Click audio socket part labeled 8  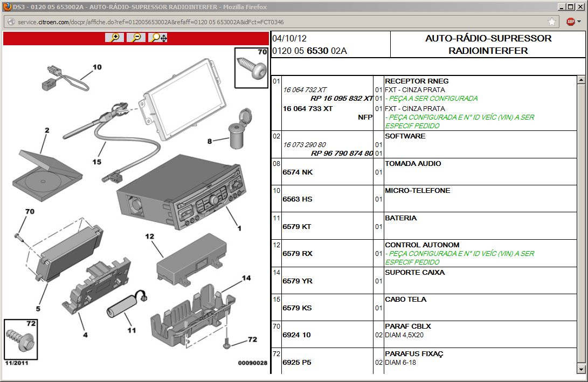tap(240, 129)
